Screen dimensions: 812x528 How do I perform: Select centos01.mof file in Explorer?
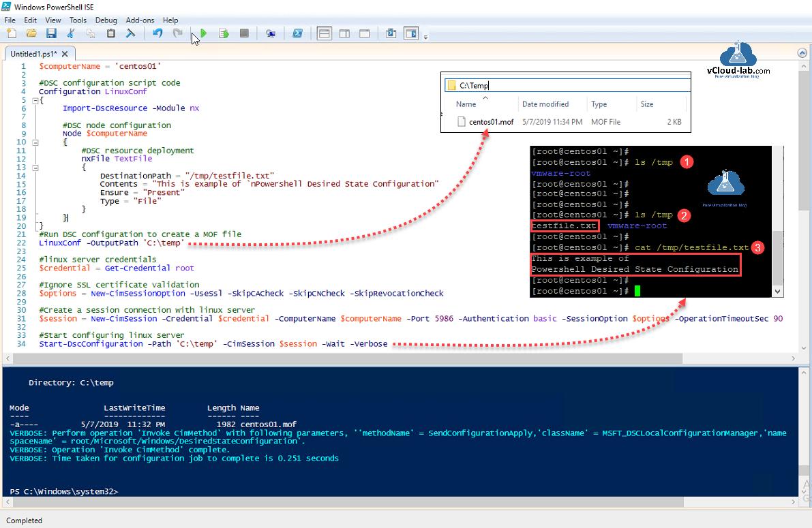click(491, 122)
